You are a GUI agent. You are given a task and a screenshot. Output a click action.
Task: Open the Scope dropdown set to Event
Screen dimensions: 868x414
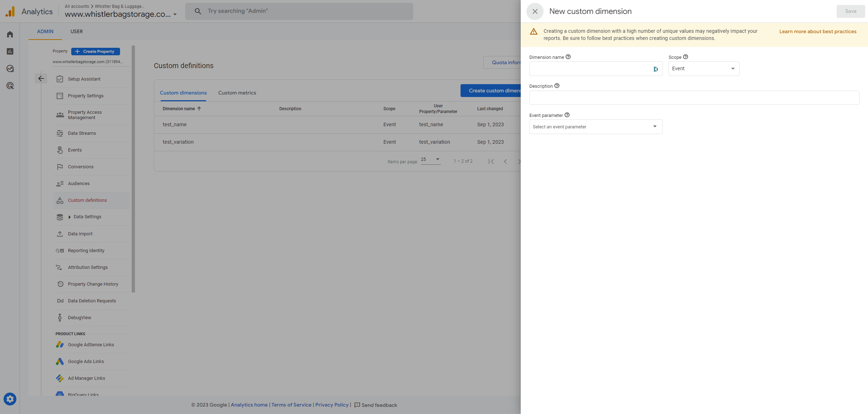point(704,68)
